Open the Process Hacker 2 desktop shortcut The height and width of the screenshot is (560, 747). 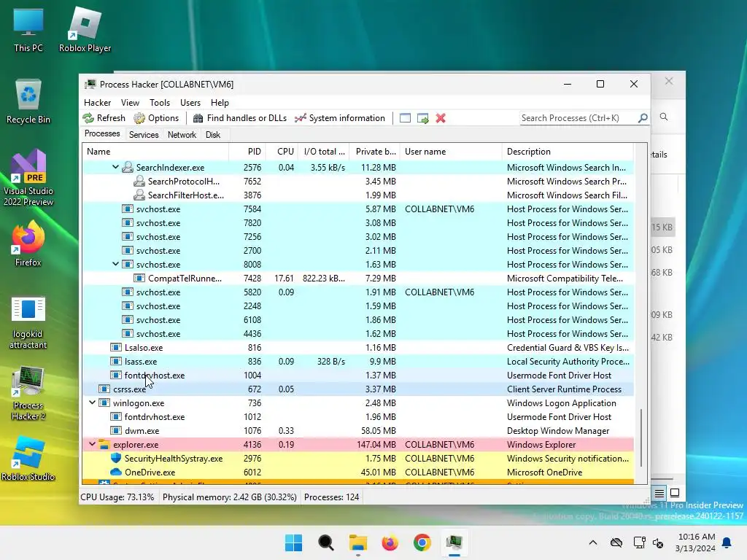click(x=28, y=394)
